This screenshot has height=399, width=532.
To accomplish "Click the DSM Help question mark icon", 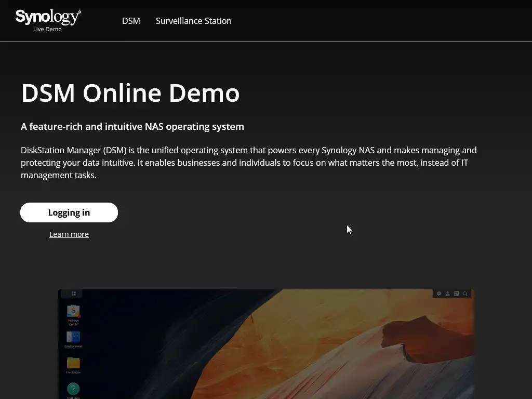I will [x=73, y=389].
